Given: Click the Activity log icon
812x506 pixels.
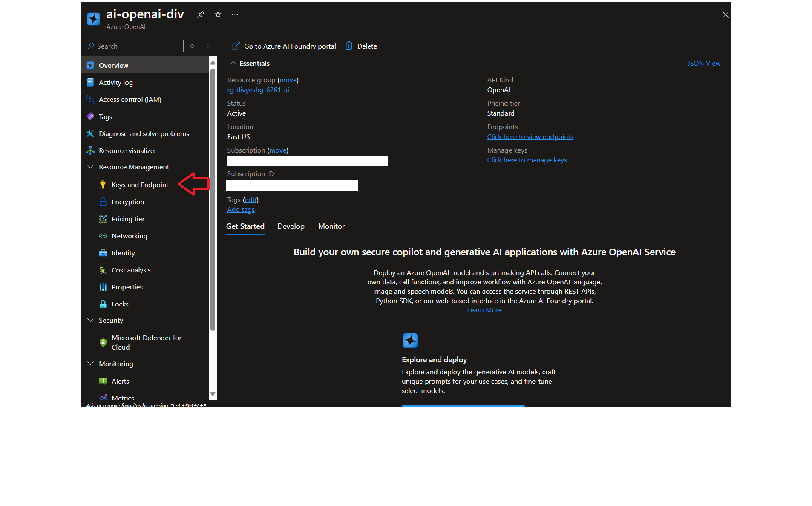Looking at the screenshot, I should pos(90,82).
